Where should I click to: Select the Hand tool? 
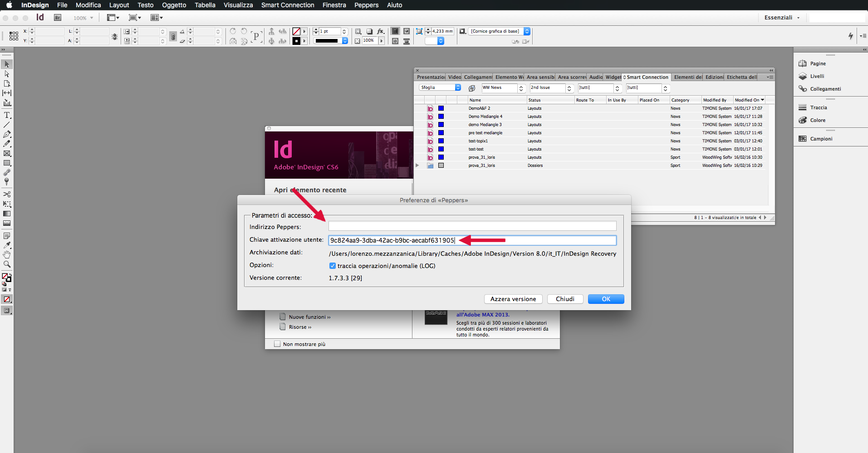[7, 254]
